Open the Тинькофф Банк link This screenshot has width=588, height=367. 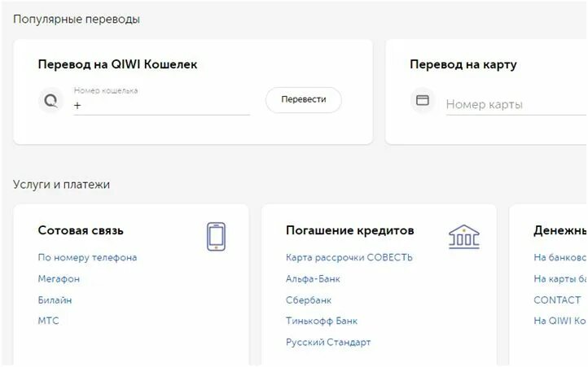[x=322, y=321]
